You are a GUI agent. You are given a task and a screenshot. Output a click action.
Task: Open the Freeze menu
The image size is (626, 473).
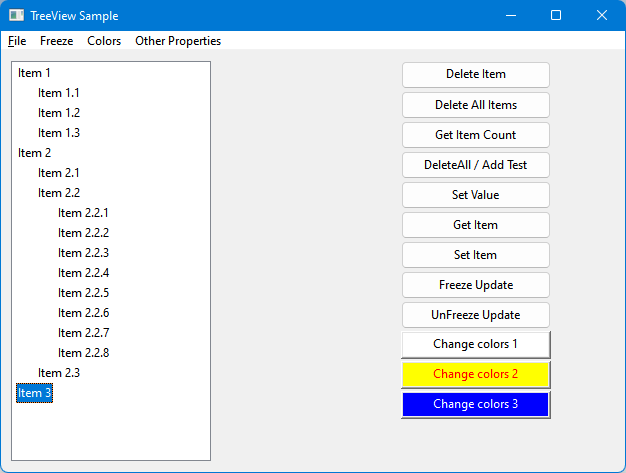pyautogui.click(x=56, y=41)
